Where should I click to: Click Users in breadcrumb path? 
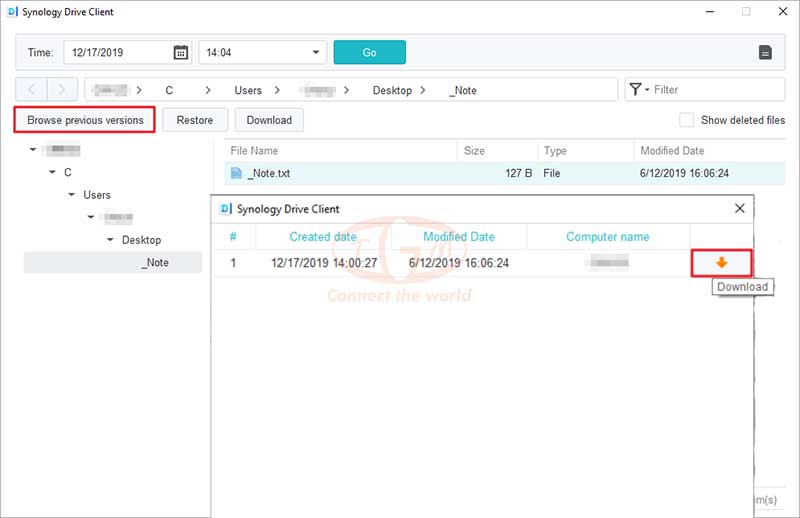(248, 90)
